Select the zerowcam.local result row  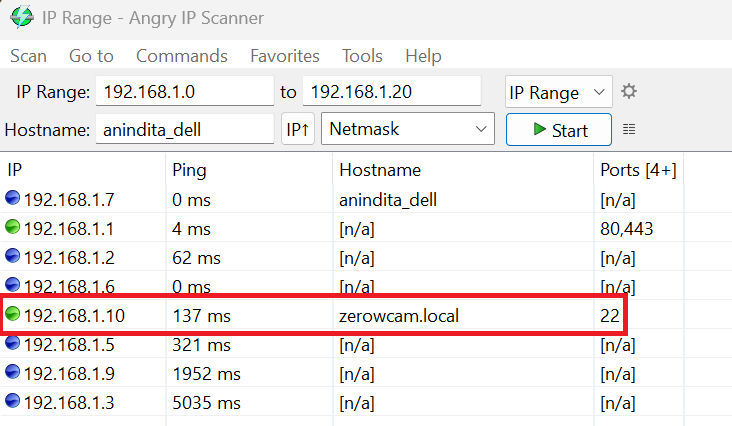pyautogui.click(x=313, y=315)
